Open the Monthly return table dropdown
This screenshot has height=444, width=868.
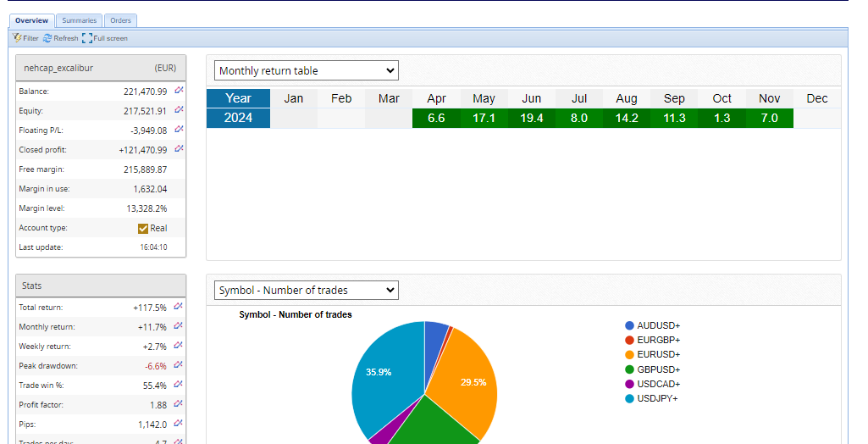click(306, 70)
